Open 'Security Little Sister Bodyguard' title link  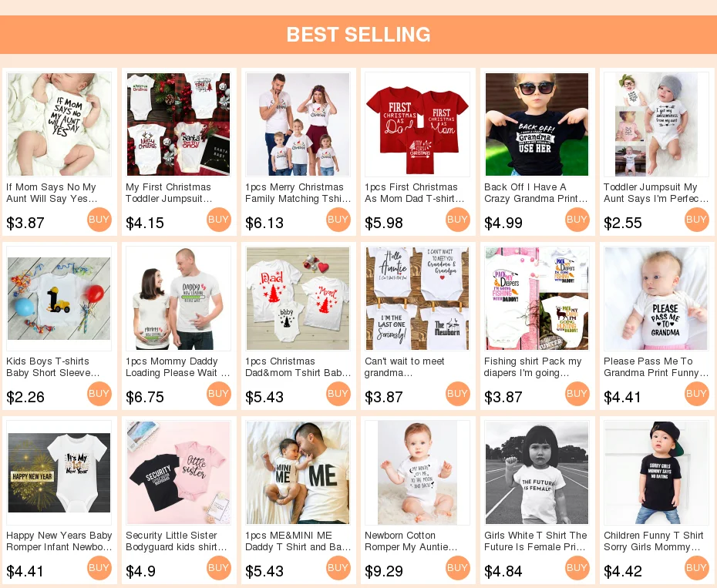(177, 541)
